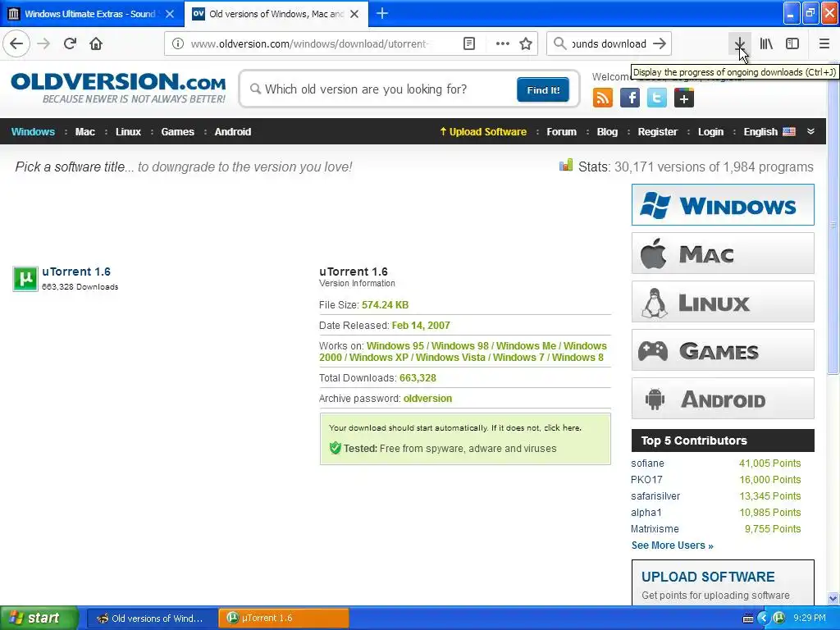Switch to µTorrent 1.6 taskbar item

click(x=283, y=619)
